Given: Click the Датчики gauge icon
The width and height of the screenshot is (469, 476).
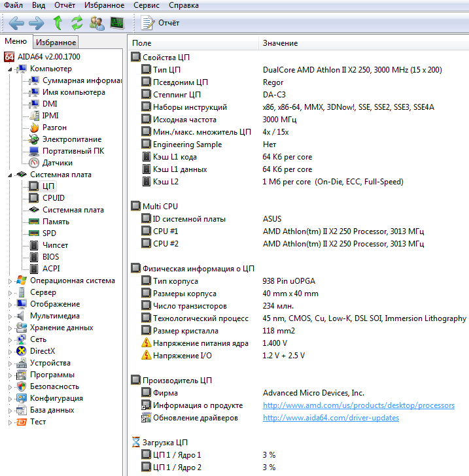Looking at the screenshot, I should pos(34,163).
